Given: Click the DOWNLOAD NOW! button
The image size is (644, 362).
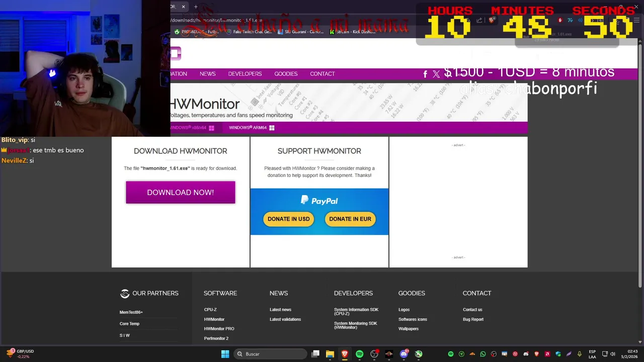Looking at the screenshot, I should [x=180, y=193].
